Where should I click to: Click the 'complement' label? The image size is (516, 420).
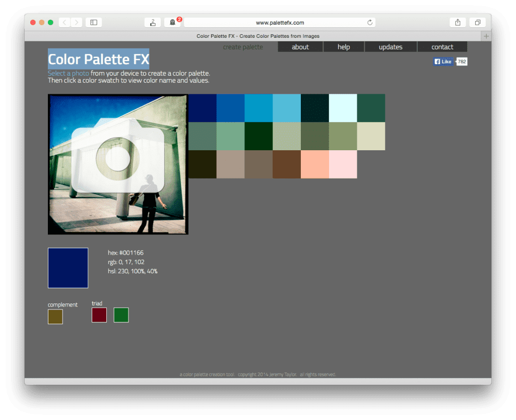tap(62, 305)
